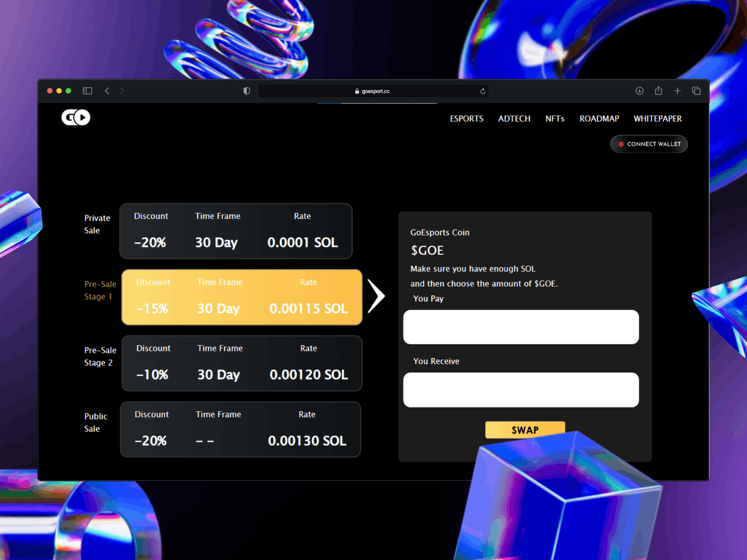Image resolution: width=747 pixels, height=560 pixels.
Task: Open the downloads icon in Safari toolbar
Action: point(640,91)
